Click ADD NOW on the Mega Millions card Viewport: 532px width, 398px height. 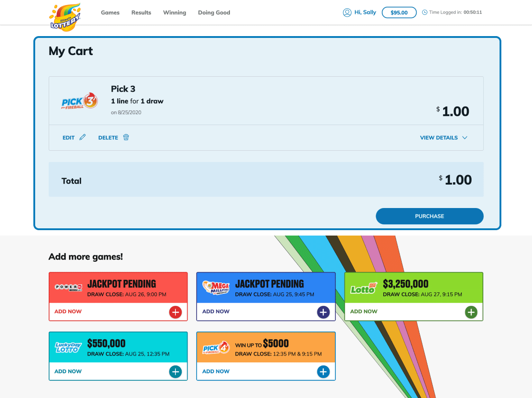(x=216, y=311)
